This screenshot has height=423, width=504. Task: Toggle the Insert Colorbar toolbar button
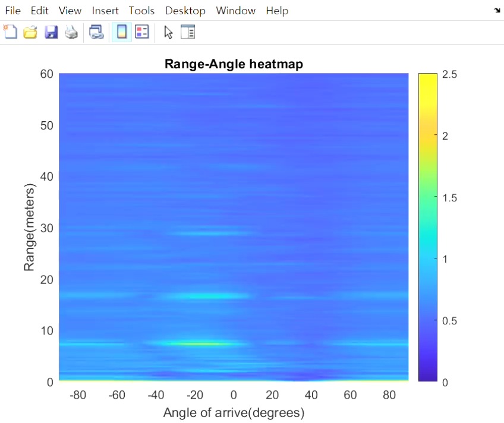[x=122, y=32]
